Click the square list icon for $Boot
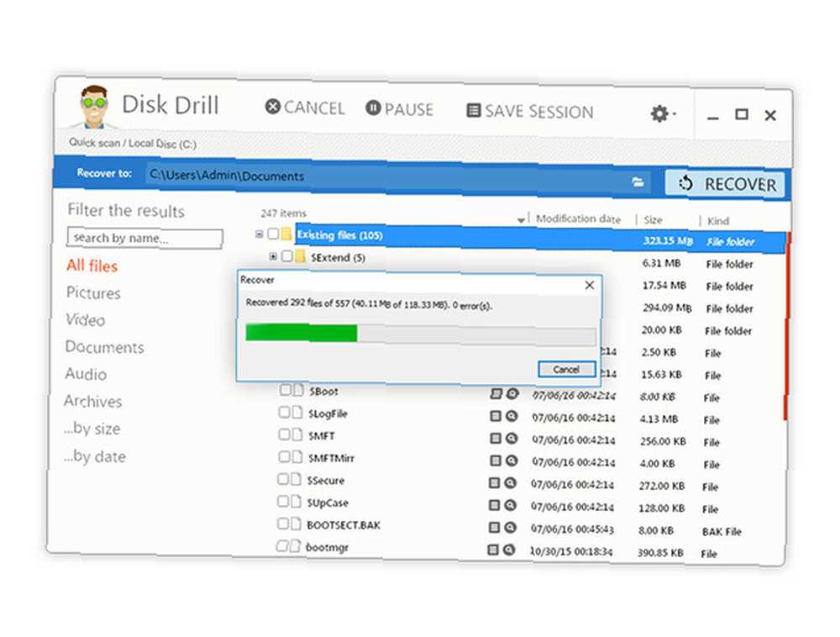840x637 pixels. click(x=496, y=394)
